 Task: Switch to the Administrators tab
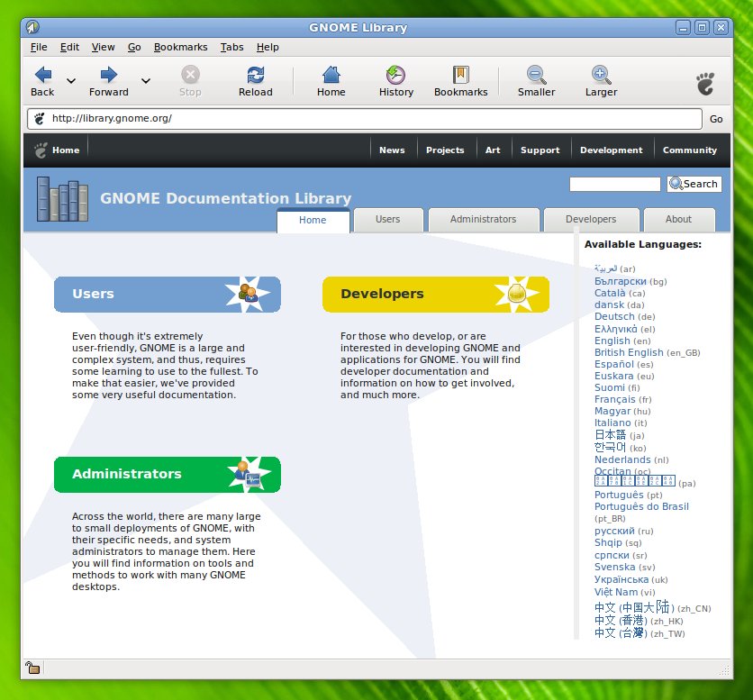[483, 220]
